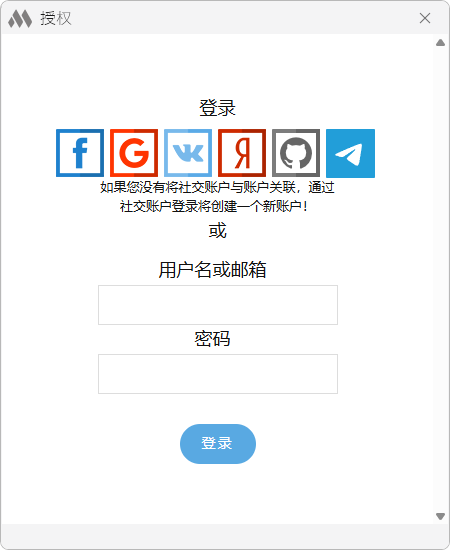Choose the Google login icon
This screenshot has height=550, width=450.
click(x=134, y=153)
